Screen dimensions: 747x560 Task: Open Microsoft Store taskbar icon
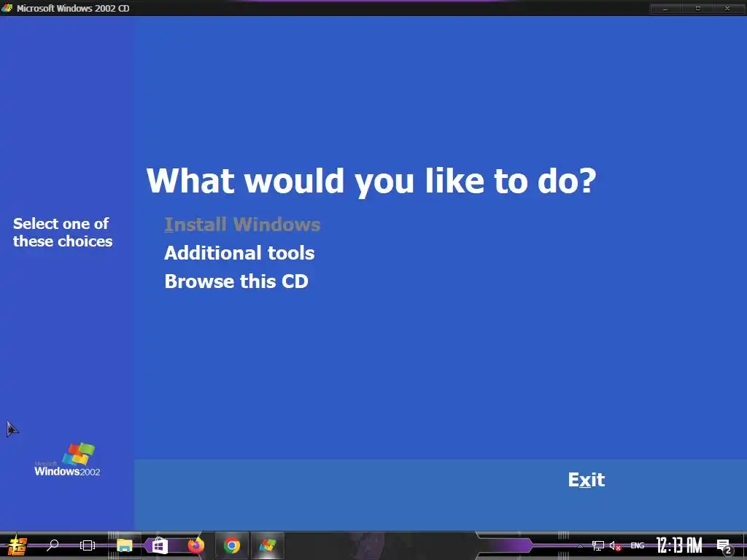[x=160, y=545]
